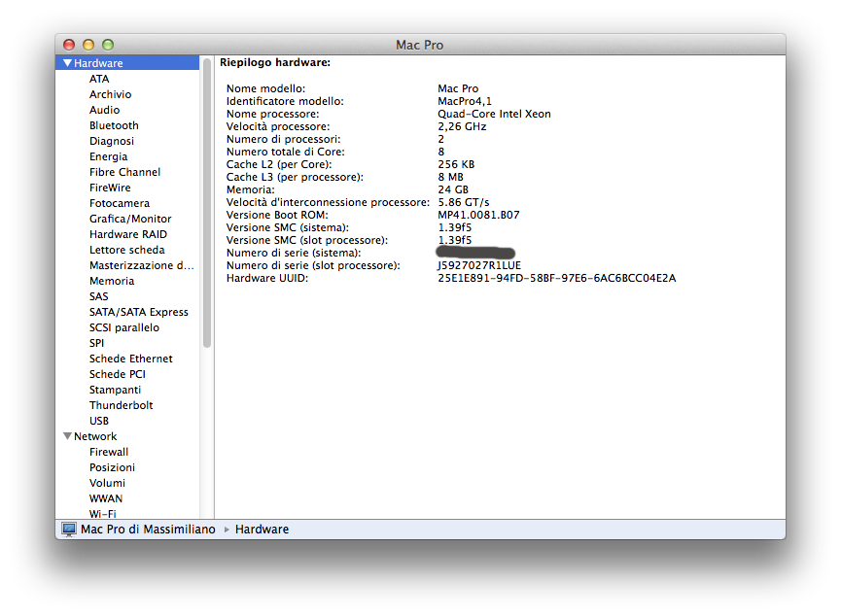
Task: Select Hardware RAID entry
Action: click(128, 234)
